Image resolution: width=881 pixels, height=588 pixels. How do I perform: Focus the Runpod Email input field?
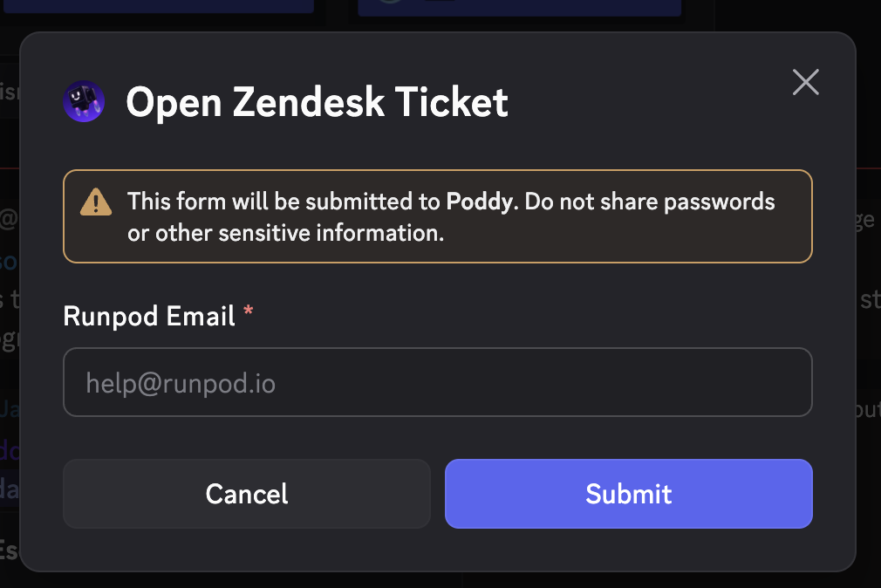click(437, 383)
